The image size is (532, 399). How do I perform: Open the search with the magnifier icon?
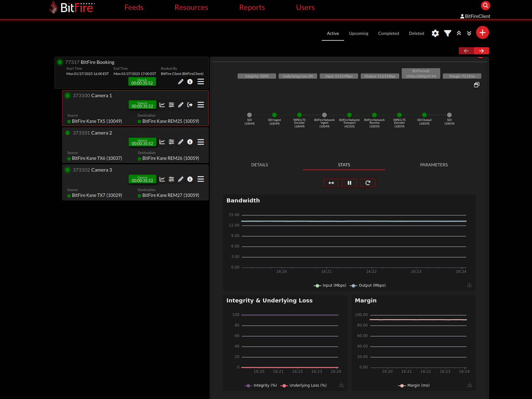[485, 5]
